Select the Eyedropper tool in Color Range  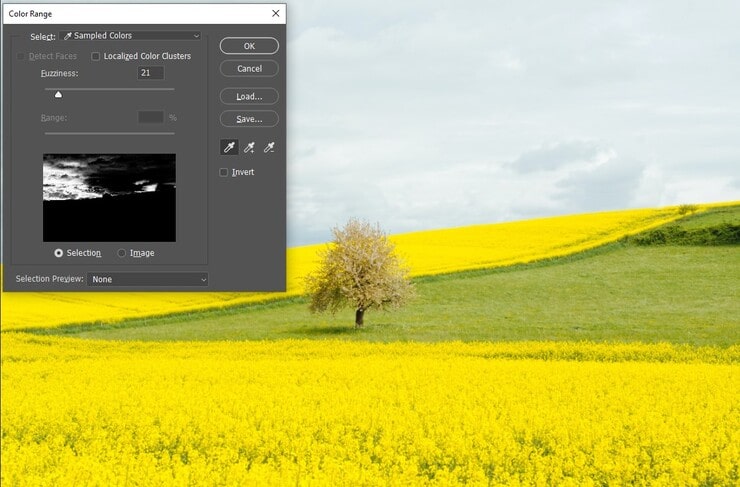[229, 147]
